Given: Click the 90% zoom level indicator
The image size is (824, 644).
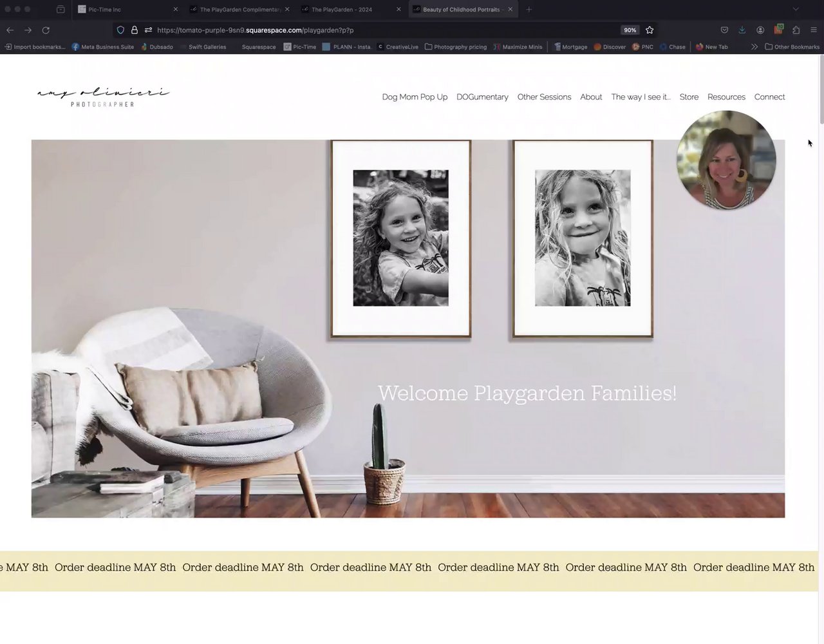Looking at the screenshot, I should pyautogui.click(x=630, y=30).
